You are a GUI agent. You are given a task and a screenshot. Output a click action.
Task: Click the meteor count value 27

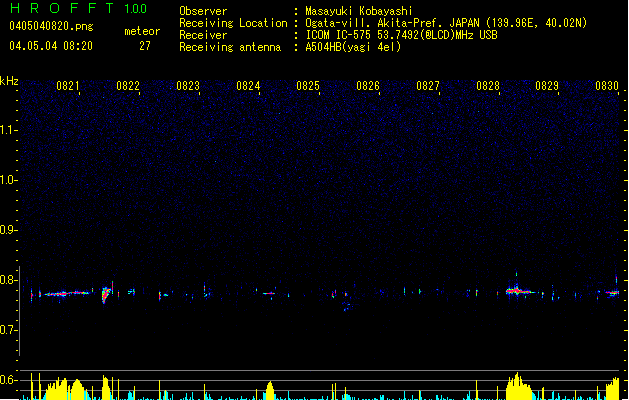pyautogui.click(x=145, y=46)
